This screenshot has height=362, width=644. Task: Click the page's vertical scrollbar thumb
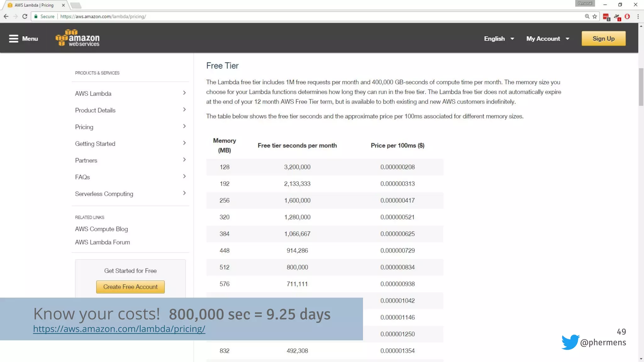[641, 87]
